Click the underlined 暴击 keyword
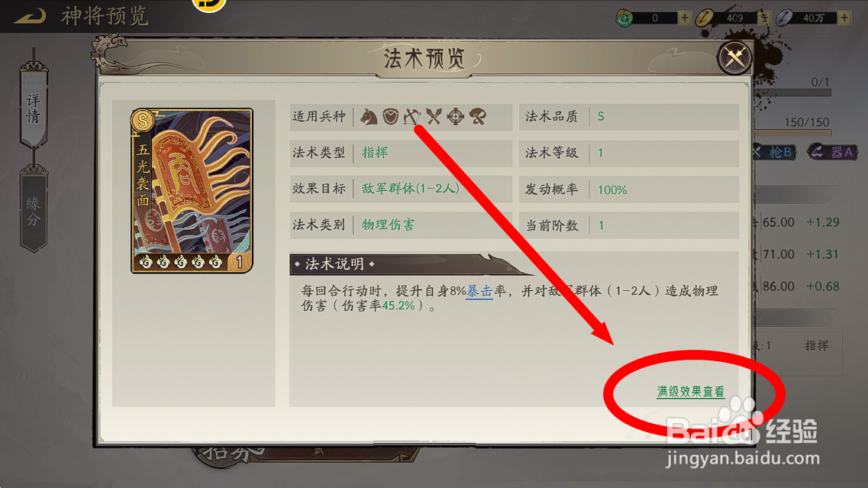Image resolution: width=868 pixels, height=488 pixels. point(479,291)
